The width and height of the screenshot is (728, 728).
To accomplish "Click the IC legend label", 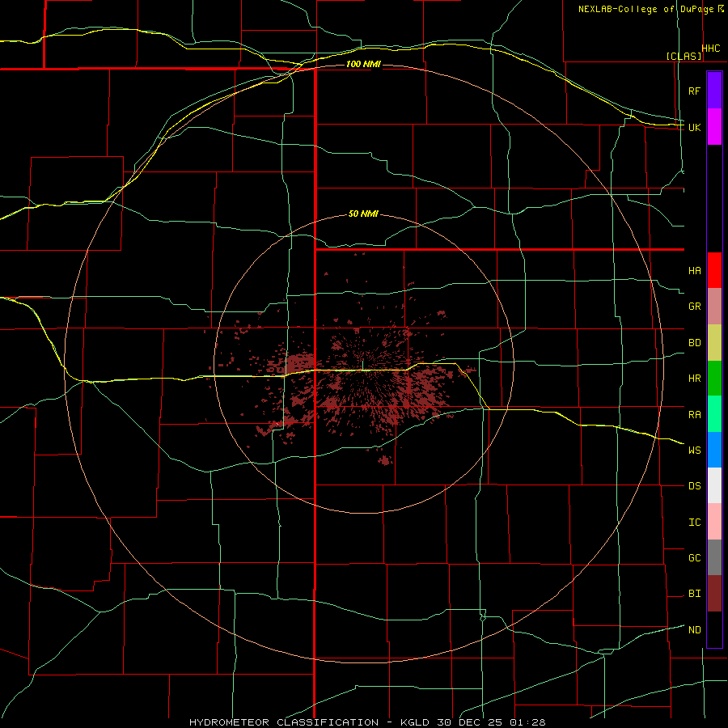I will point(695,523).
